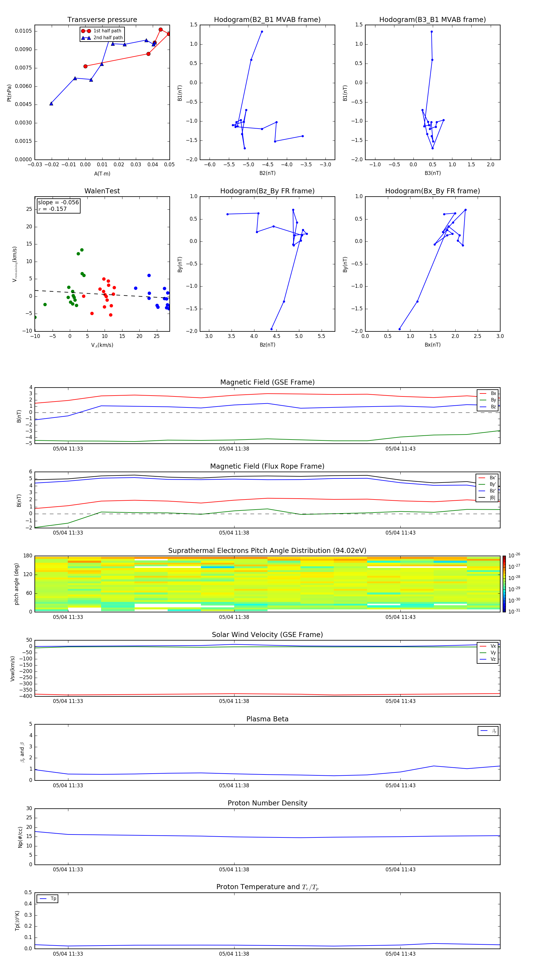This screenshot has width=535, height=980.
Task: Click the 'Bx'' entry in Flux Rope legend
Action: (x=487, y=478)
